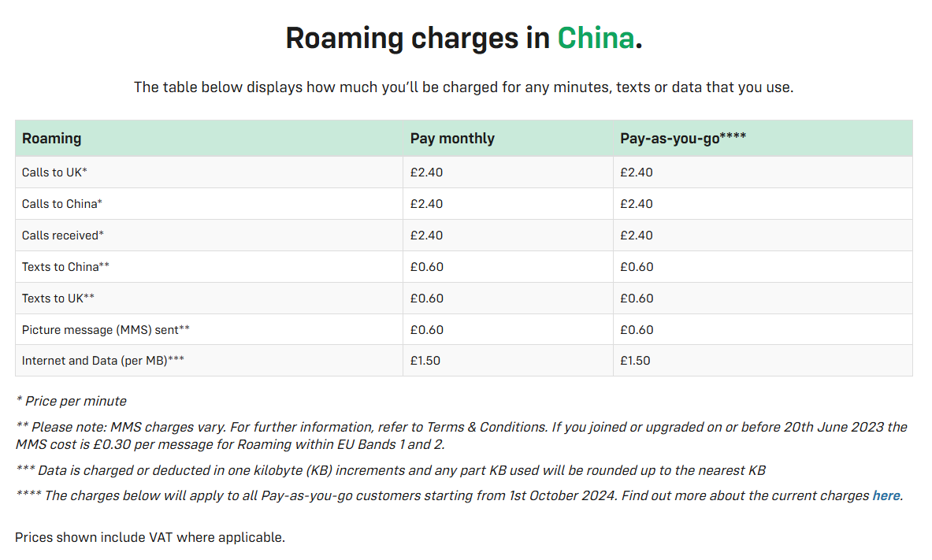Click 'Internet and Data (per MB)***' row label

tap(103, 361)
